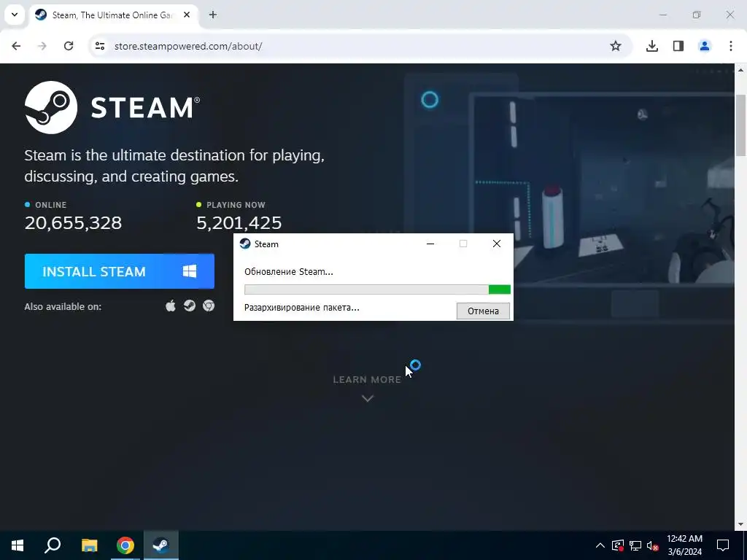Bookmark this page with the star icon
The height and width of the screenshot is (560, 747).
(616, 46)
